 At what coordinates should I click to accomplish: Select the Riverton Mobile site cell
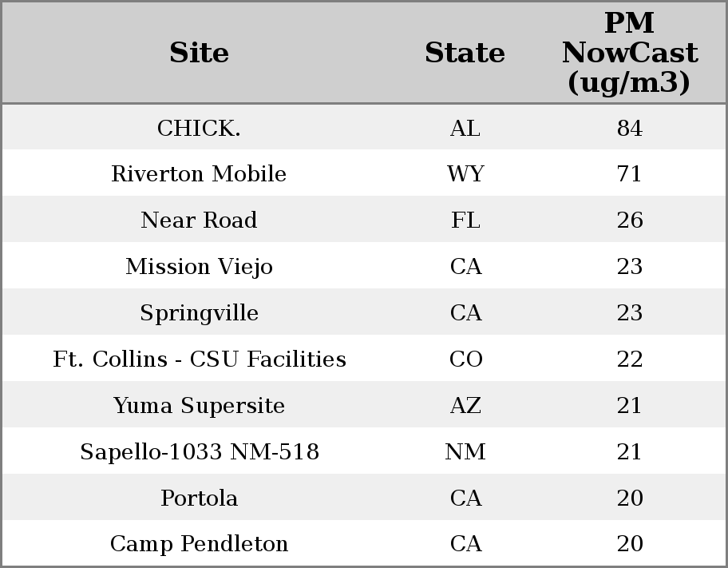(x=199, y=174)
